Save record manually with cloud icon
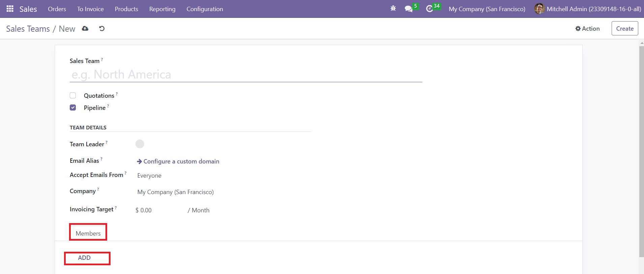 (85, 29)
